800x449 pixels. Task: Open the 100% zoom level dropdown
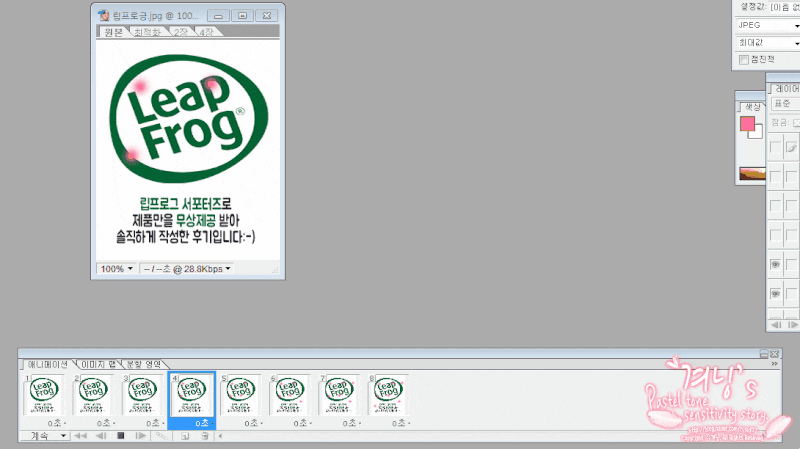pos(116,268)
